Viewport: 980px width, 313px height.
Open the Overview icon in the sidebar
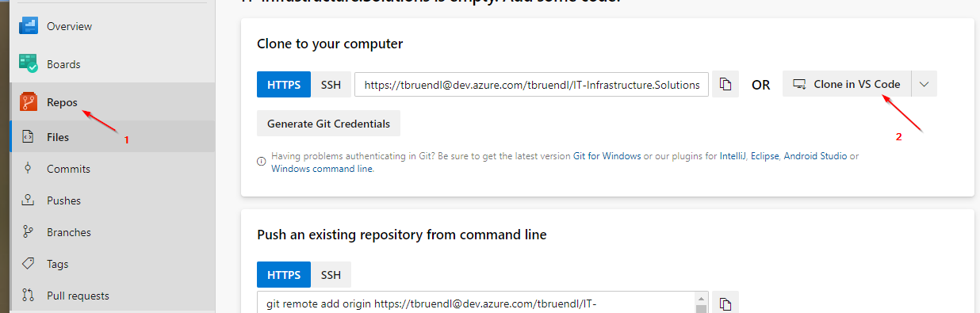[29, 26]
